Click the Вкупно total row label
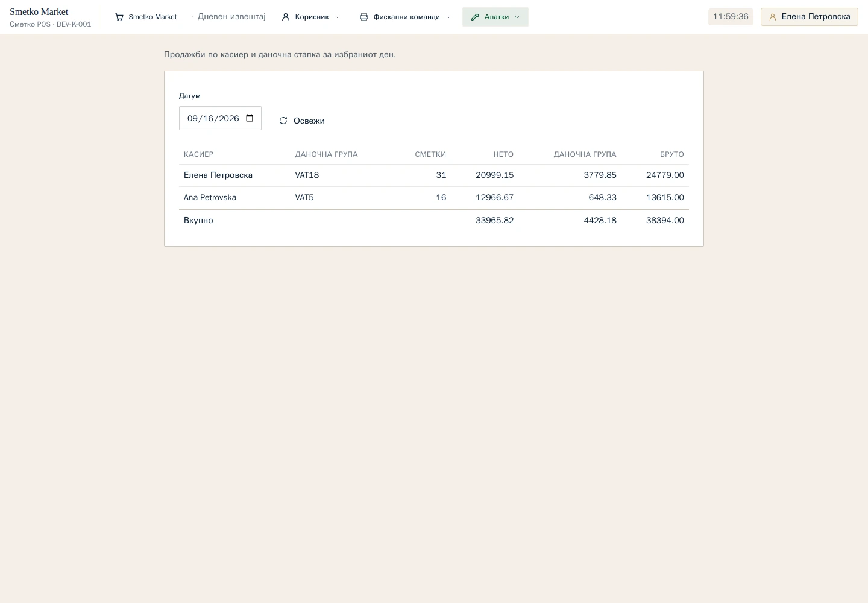 click(x=198, y=221)
